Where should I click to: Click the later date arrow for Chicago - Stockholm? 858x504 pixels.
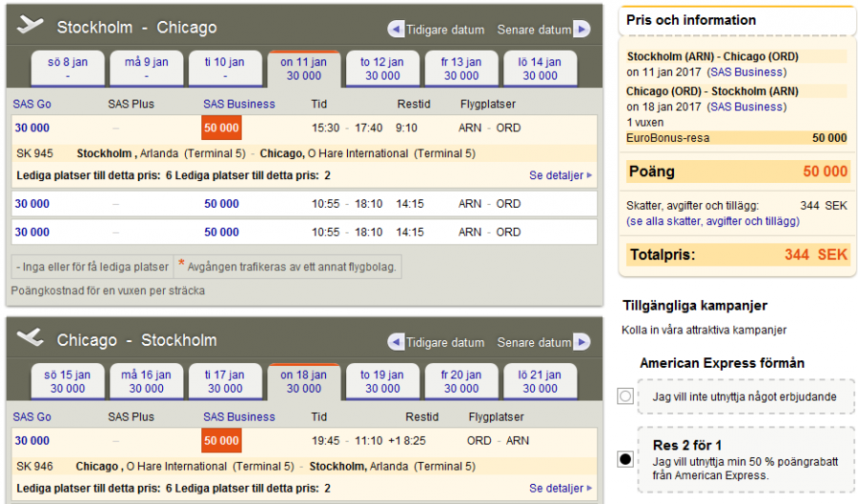click(x=582, y=342)
